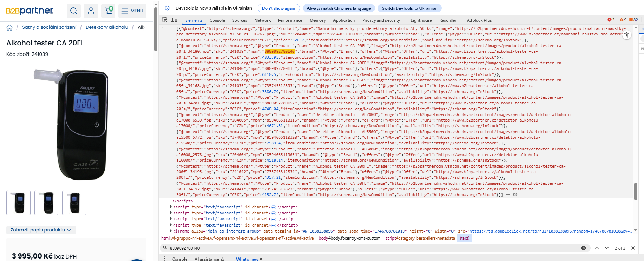644x261 pixels.
Task: Open the Sources tab
Action: (240, 20)
